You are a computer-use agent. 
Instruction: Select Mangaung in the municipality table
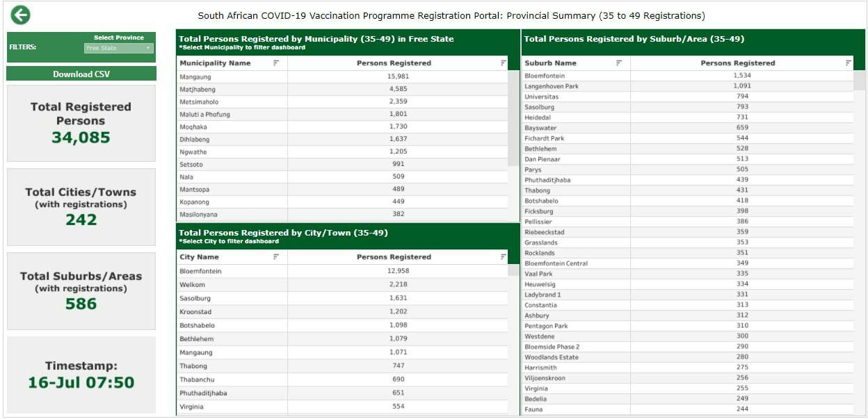(195, 76)
